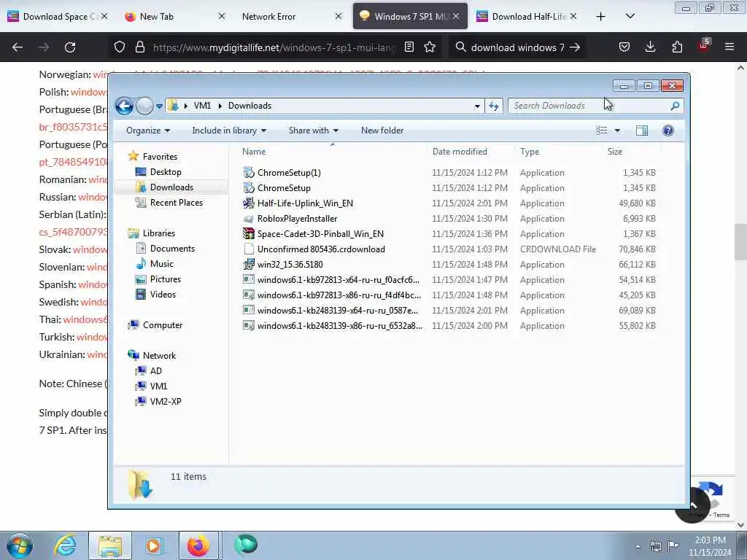The width and height of the screenshot is (747, 560).
Task: Select the Unconfirmed 805436.crdownload file
Action: [321, 249]
